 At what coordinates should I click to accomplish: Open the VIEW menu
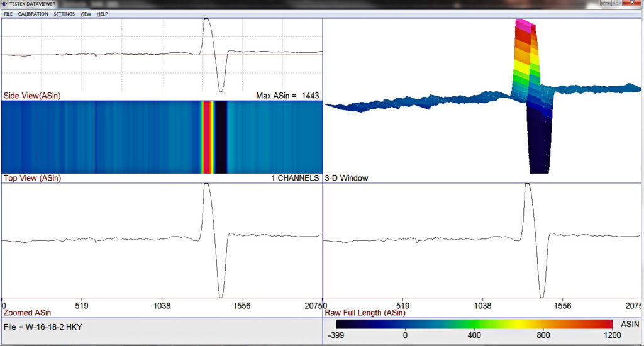tap(86, 14)
